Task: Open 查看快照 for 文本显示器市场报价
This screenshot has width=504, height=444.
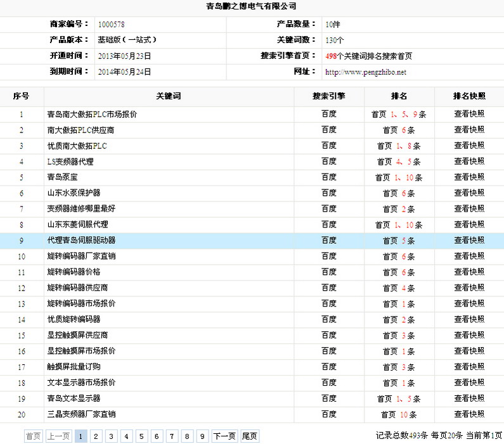Action: 469,383
